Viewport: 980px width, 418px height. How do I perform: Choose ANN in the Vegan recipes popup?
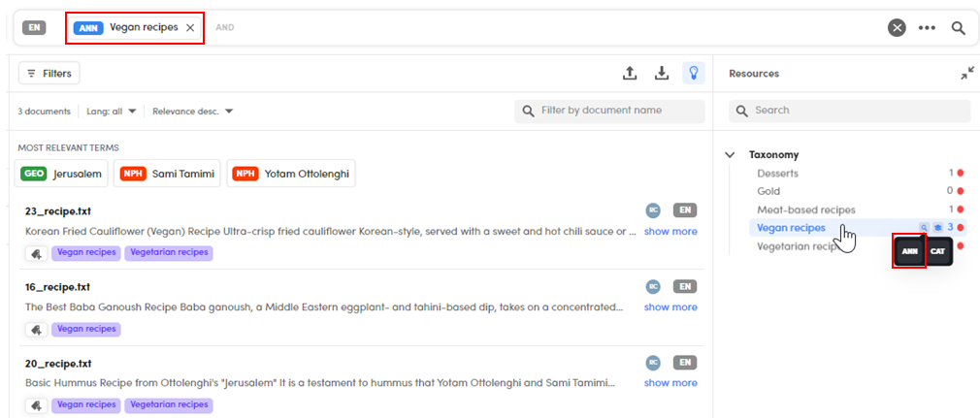click(909, 251)
